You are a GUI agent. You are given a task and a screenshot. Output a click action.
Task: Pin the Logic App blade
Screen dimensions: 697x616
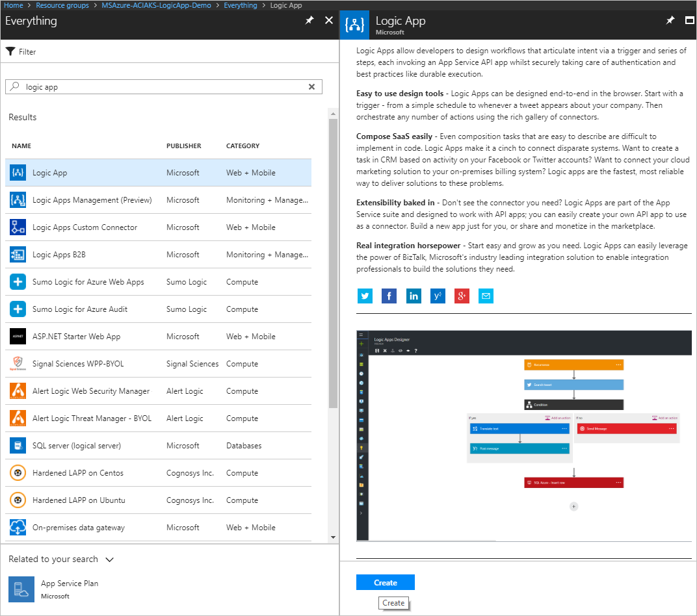[670, 20]
